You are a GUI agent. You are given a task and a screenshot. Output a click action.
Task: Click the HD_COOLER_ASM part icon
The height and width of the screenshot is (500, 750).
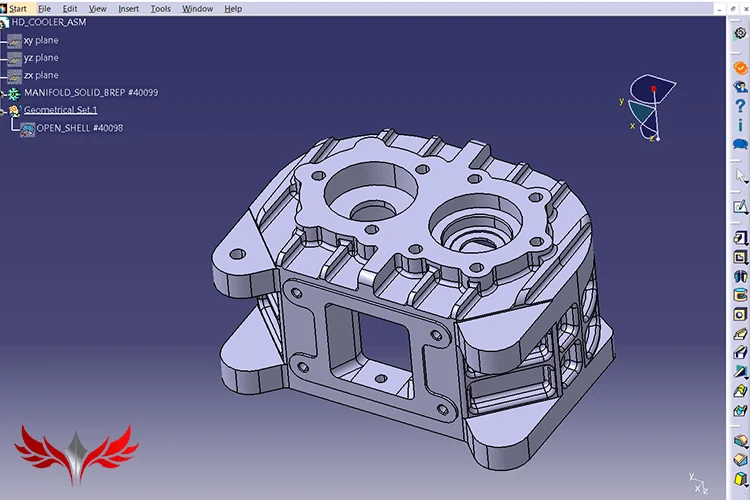pyautogui.click(x=4, y=22)
